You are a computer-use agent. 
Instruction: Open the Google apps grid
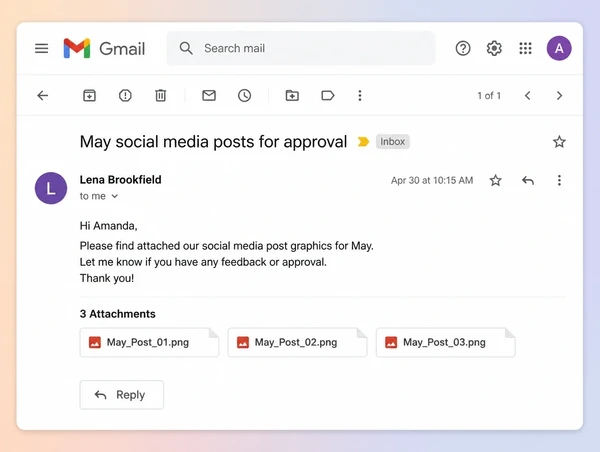pos(525,48)
